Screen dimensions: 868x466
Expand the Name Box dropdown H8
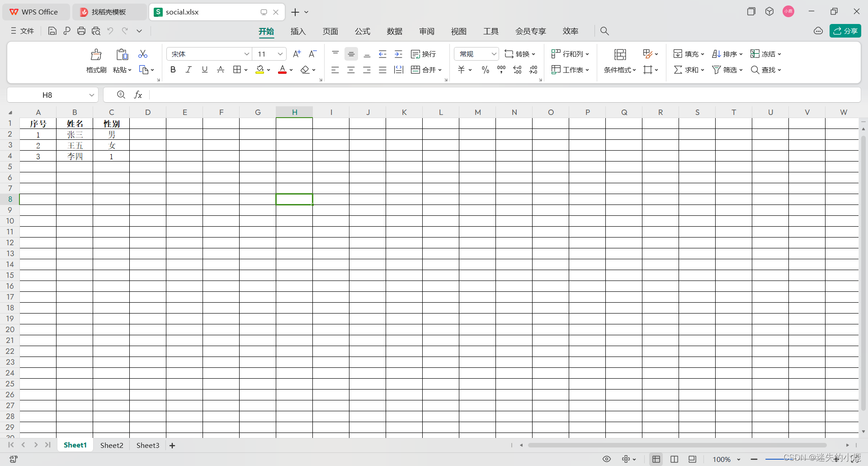coord(92,95)
